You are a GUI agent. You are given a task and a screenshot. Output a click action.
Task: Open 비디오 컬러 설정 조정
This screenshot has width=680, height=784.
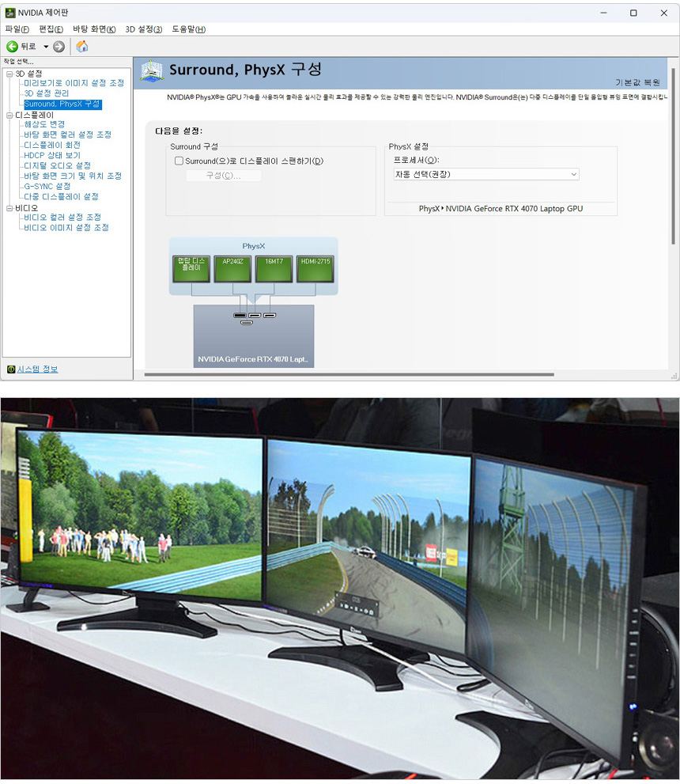(x=62, y=218)
